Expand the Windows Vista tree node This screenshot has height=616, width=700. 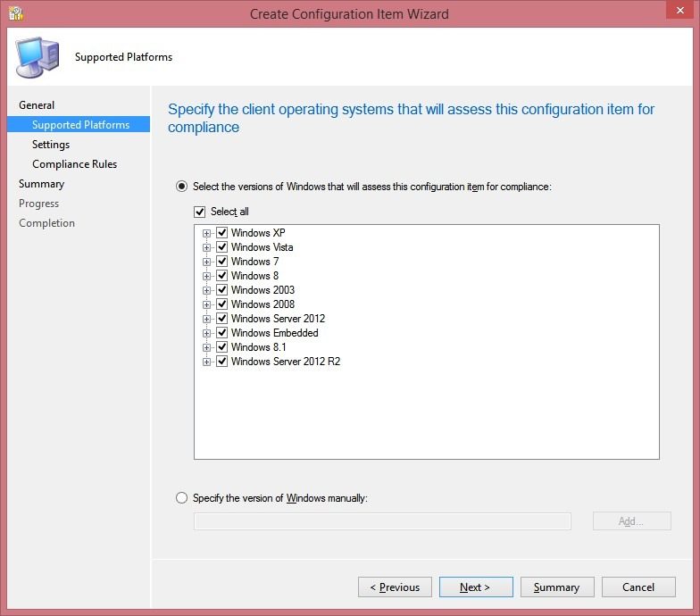click(x=206, y=248)
